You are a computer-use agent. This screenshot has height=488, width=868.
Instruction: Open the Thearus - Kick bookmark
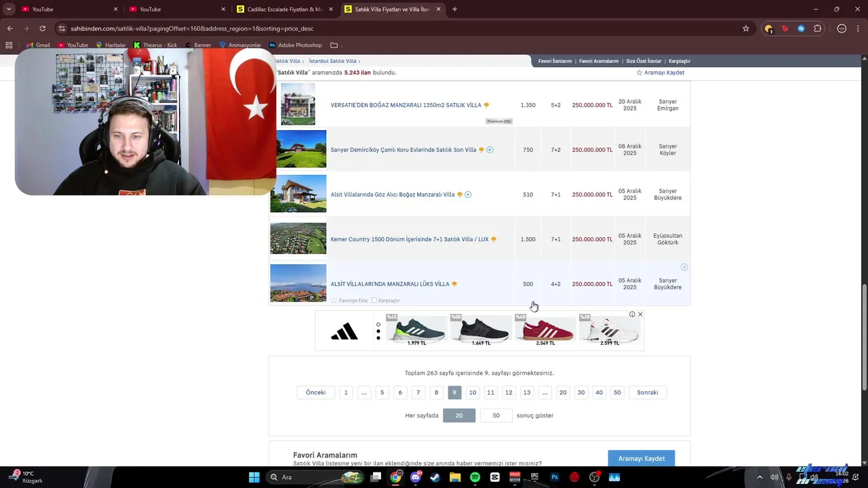(155, 45)
